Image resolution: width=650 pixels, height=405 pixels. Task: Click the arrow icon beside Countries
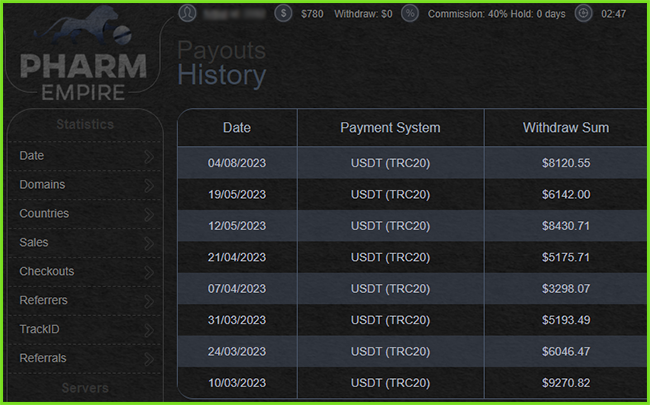(148, 214)
